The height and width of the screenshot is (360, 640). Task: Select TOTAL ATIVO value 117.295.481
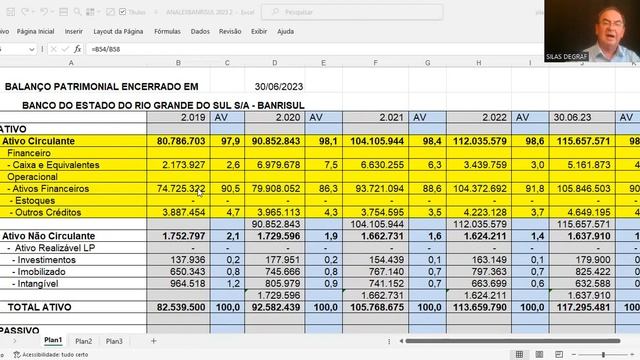(582, 307)
